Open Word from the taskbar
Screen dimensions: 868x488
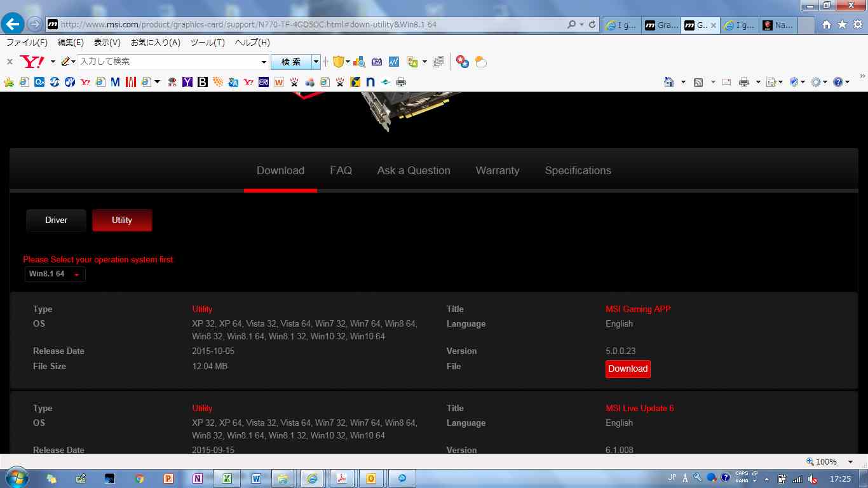(x=256, y=478)
